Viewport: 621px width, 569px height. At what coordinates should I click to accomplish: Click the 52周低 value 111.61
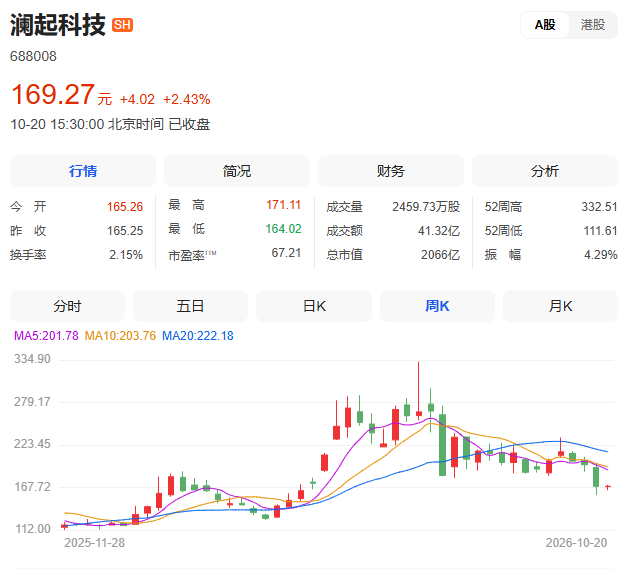600,230
